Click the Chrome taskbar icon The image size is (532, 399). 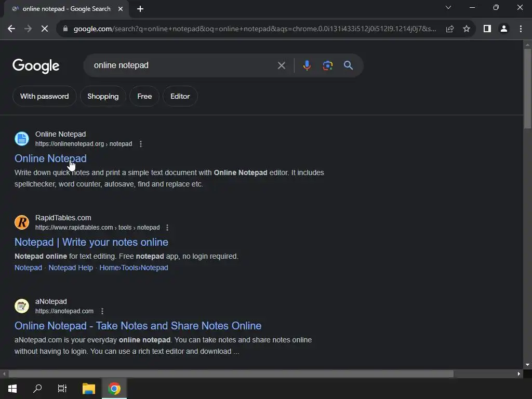[x=114, y=389]
